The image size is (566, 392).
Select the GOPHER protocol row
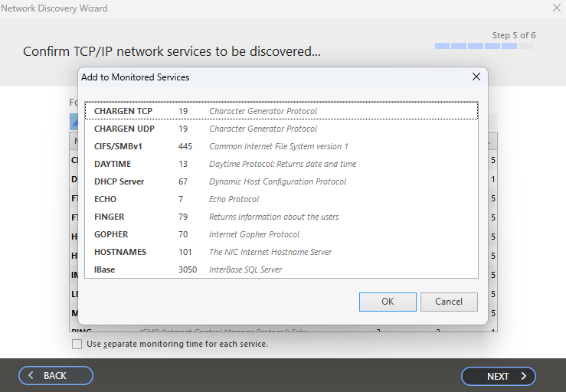[280, 234]
